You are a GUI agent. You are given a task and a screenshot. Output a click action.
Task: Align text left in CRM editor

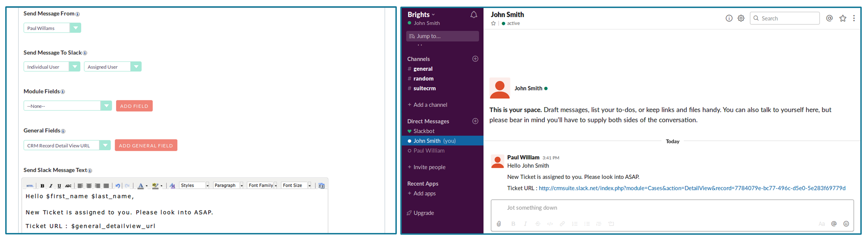point(80,186)
